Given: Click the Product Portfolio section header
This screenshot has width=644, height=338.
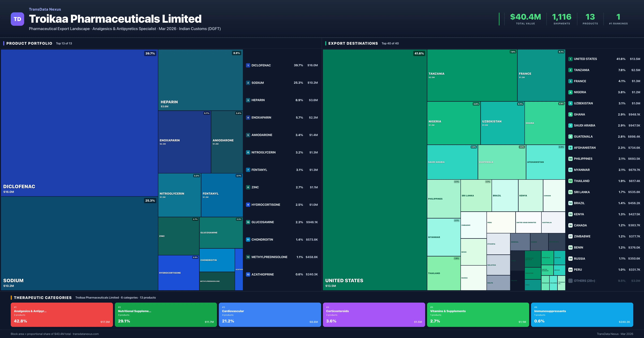Looking at the screenshot, I should 29,43.
